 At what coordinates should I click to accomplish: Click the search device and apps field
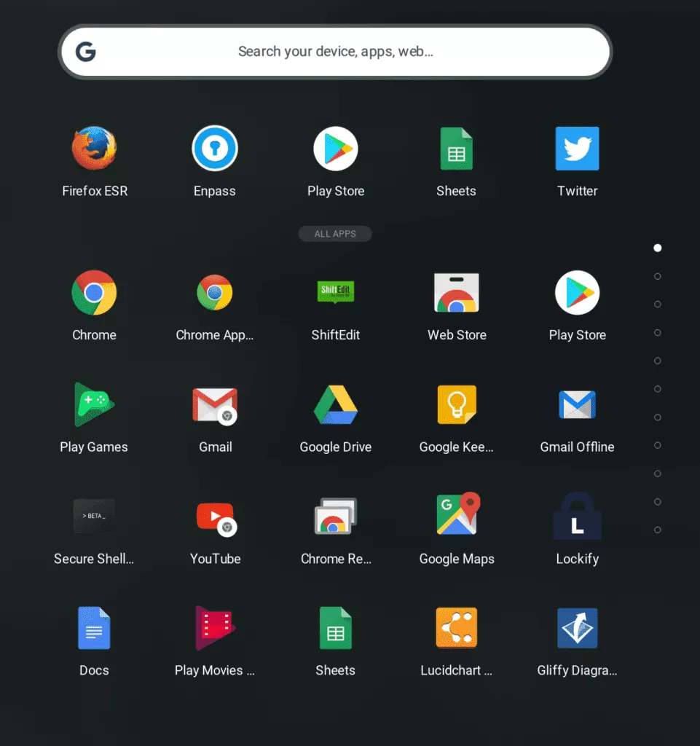click(335, 52)
